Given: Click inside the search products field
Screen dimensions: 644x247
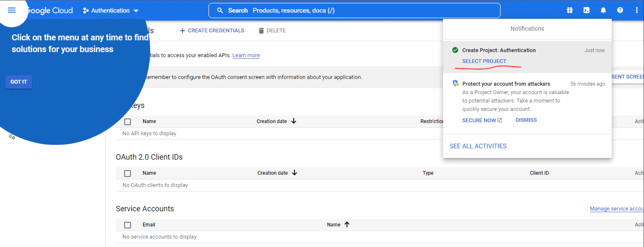Looking at the screenshot, I should pyautogui.click(x=355, y=10).
